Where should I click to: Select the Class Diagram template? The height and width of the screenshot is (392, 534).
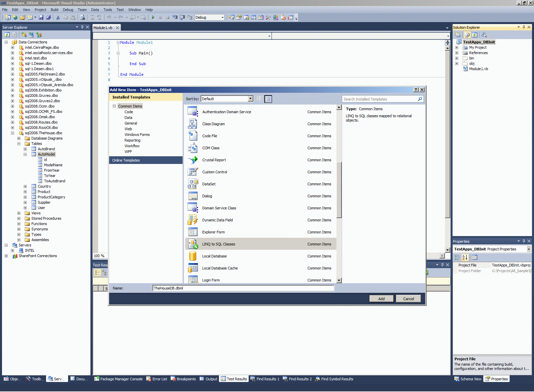[x=261, y=124]
